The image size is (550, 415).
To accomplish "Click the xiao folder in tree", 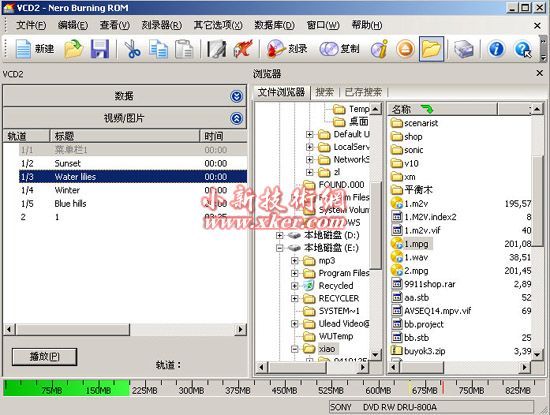I will click(327, 349).
